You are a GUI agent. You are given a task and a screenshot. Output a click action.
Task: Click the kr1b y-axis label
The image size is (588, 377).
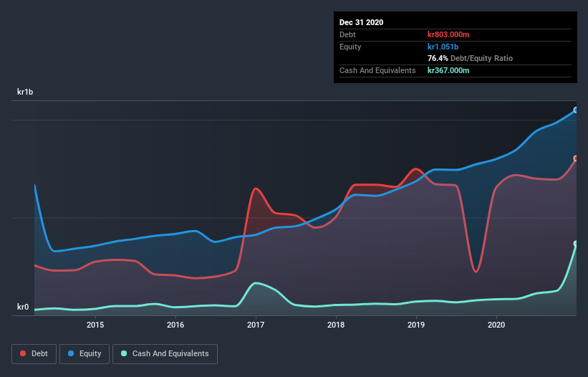pos(25,92)
